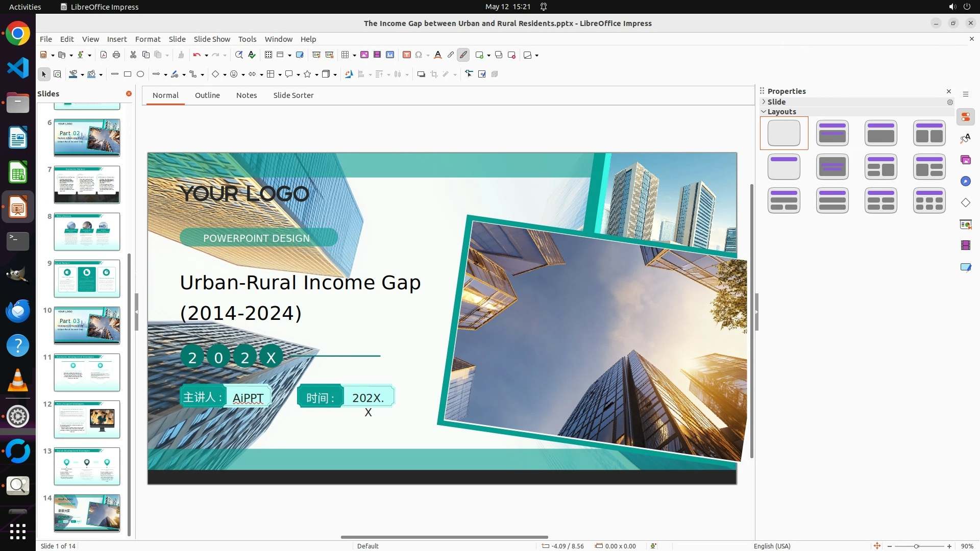Select the Ellipse drawing tool
Image resolution: width=980 pixels, height=551 pixels.
(140, 74)
